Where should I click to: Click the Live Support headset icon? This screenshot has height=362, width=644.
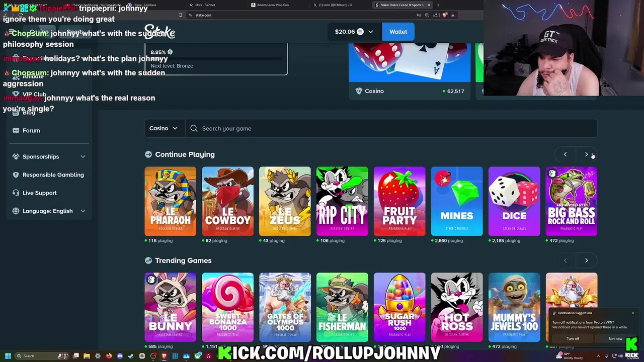click(16, 193)
